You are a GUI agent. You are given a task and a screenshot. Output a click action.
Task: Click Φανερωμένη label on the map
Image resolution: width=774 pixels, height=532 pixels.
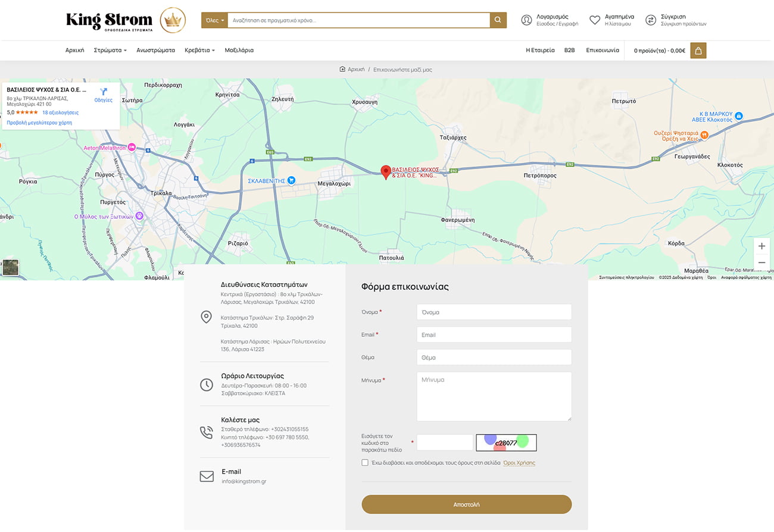click(457, 220)
